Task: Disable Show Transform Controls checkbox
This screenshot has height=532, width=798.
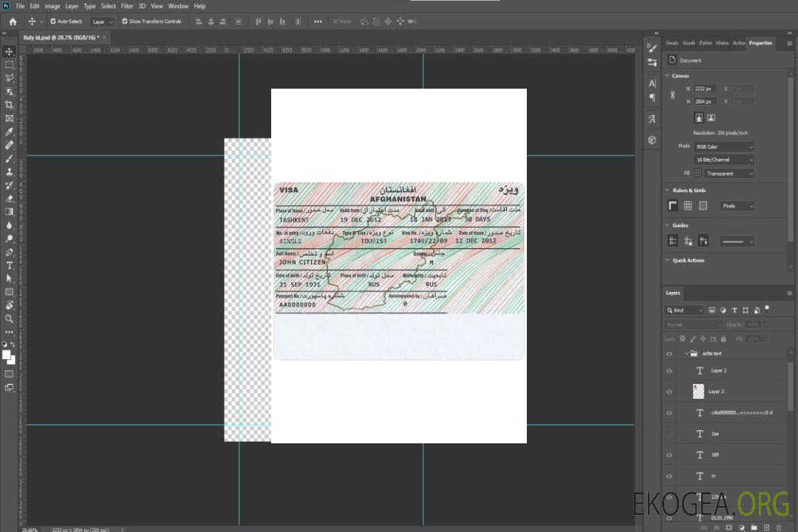Action: tap(124, 21)
